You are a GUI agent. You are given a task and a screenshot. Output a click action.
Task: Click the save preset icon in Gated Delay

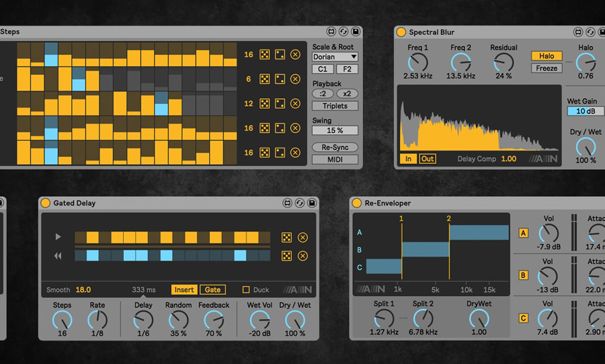[x=312, y=203]
